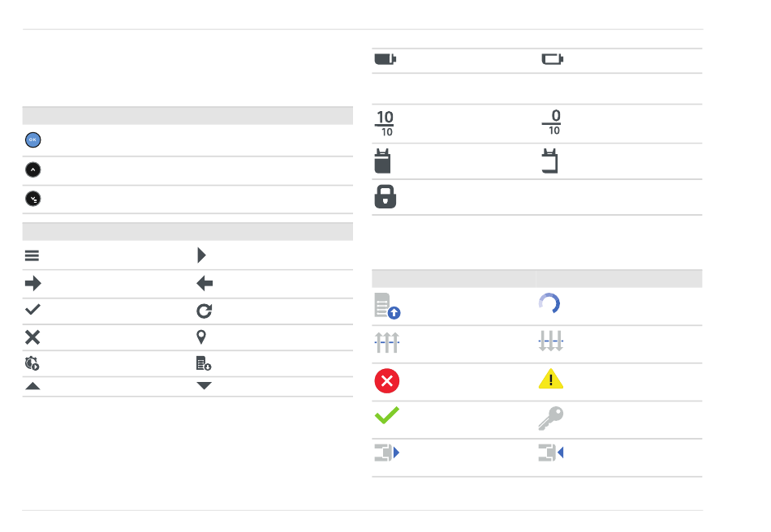Viewport: 771px width, 532px height.
Task: Click the red circle error X icon
Action: point(387,380)
